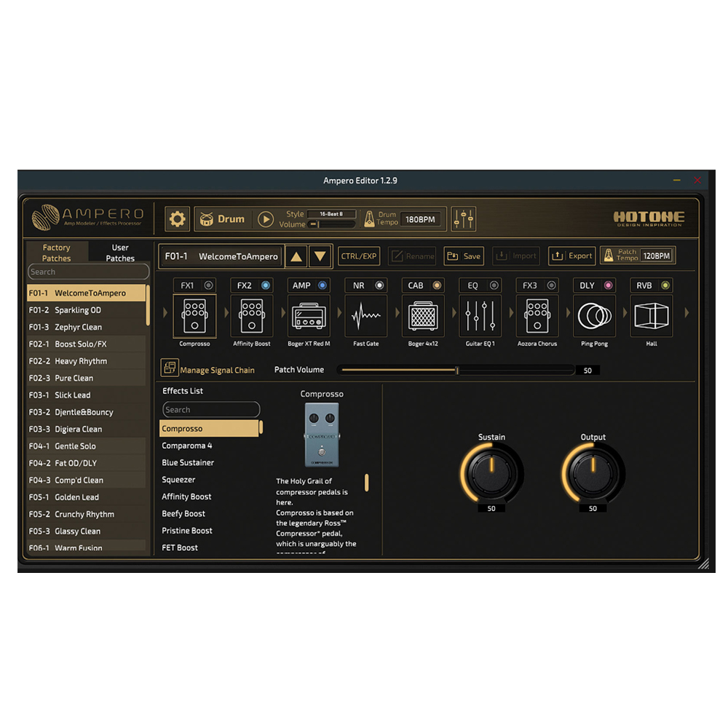Select the Ping Pong delay icon
728x728 pixels.
tap(594, 316)
